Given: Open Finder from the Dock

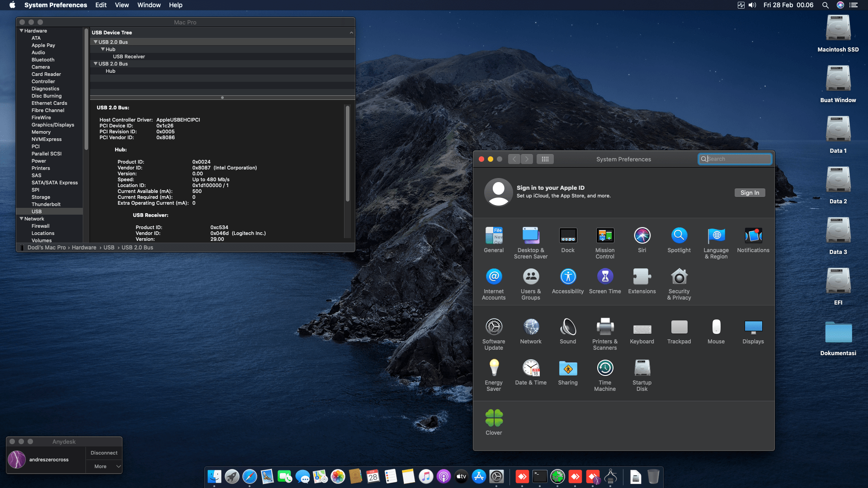Looking at the screenshot, I should (x=214, y=476).
